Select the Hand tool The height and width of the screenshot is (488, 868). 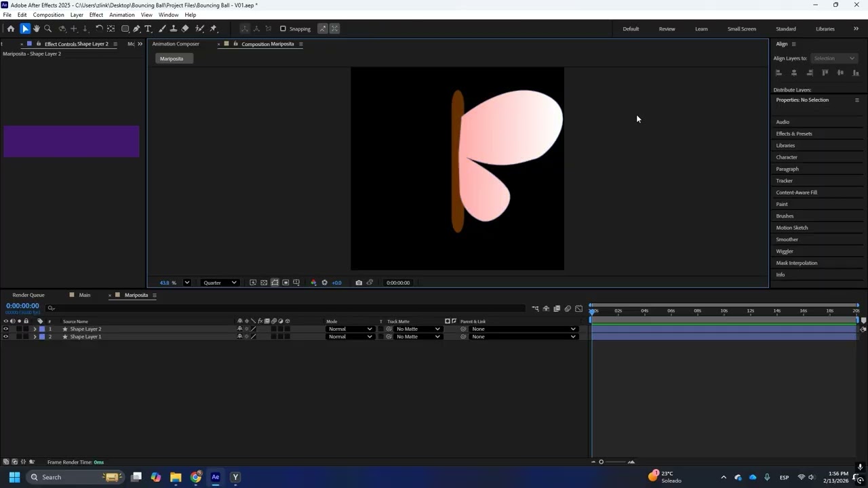(37, 28)
